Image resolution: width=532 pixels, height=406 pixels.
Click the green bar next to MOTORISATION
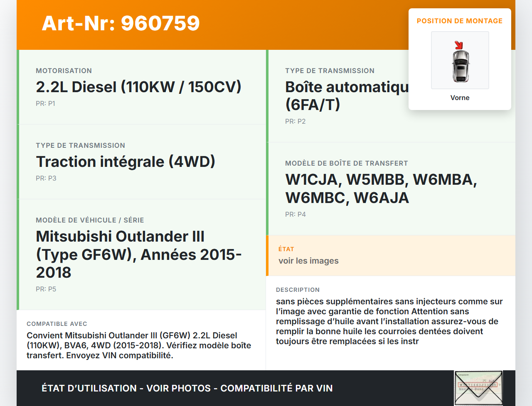[x=18, y=86]
